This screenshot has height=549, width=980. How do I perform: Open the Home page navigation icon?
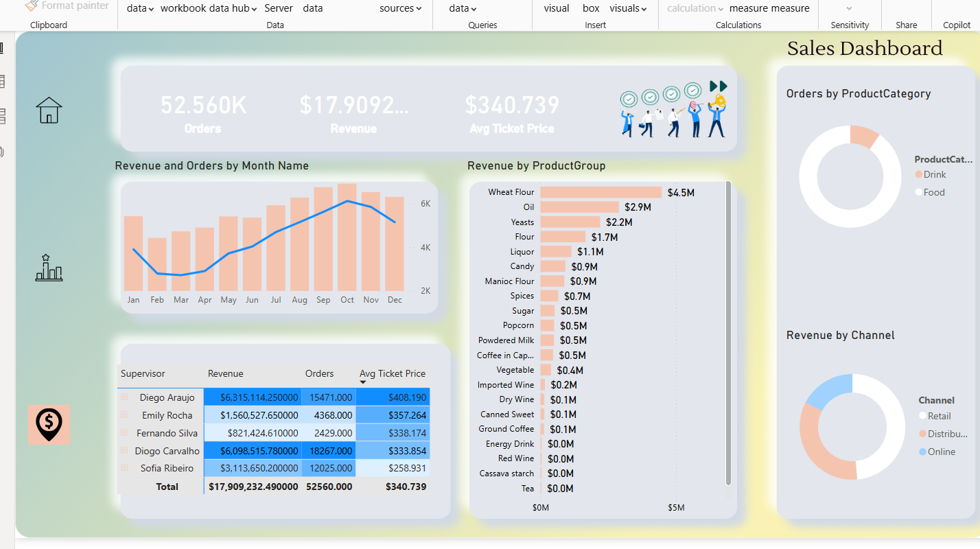[49, 110]
